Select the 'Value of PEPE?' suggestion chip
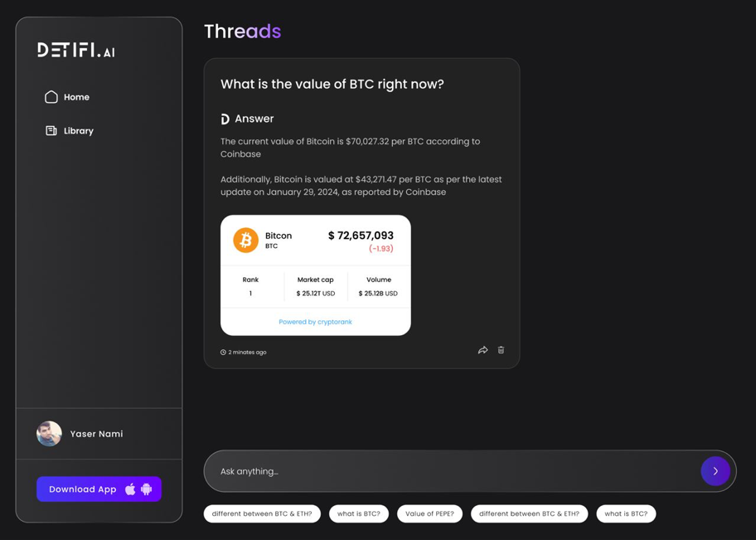756x540 pixels. point(429,513)
